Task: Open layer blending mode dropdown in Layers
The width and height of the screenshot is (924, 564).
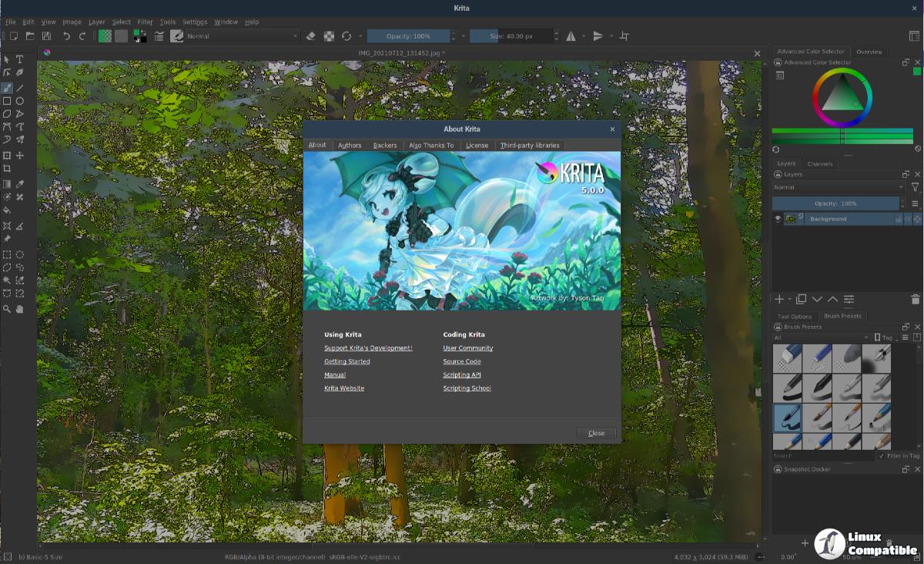Action: [838, 187]
